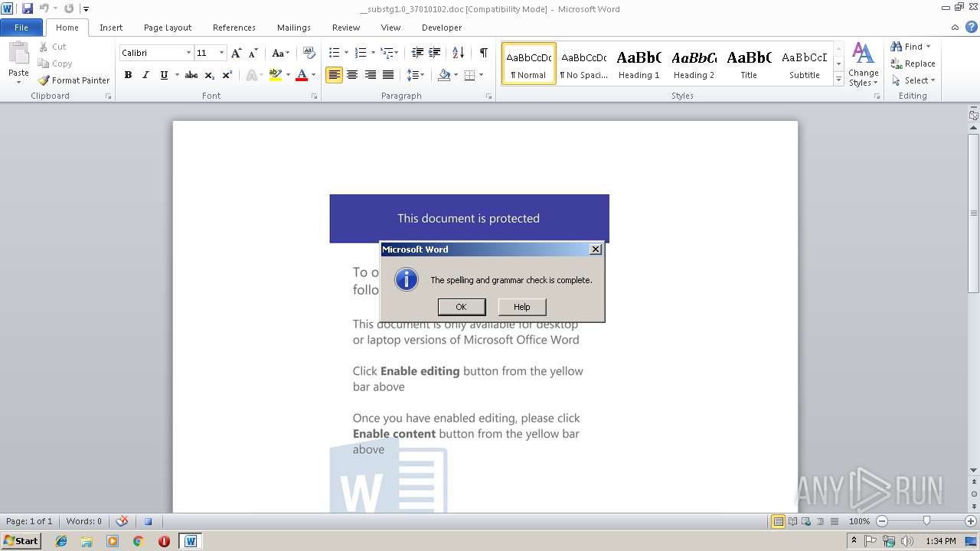Switch to the Insert tab
The image size is (980, 551).
pyautogui.click(x=111, y=28)
